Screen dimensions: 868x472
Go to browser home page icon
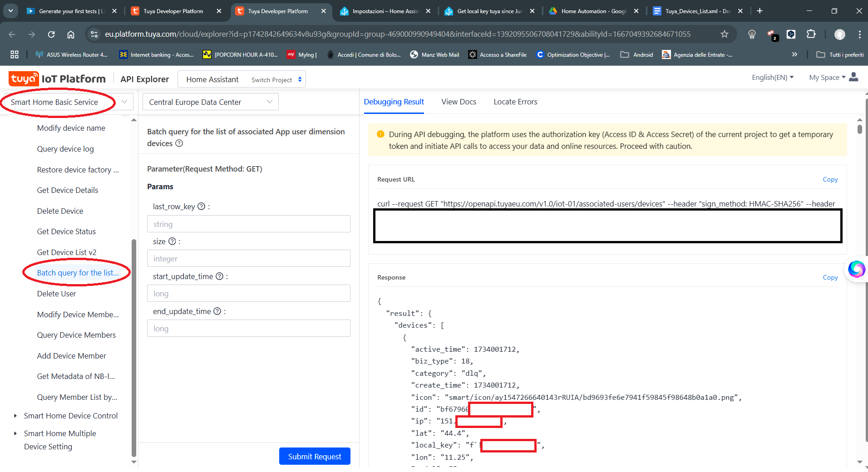tap(71, 34)
